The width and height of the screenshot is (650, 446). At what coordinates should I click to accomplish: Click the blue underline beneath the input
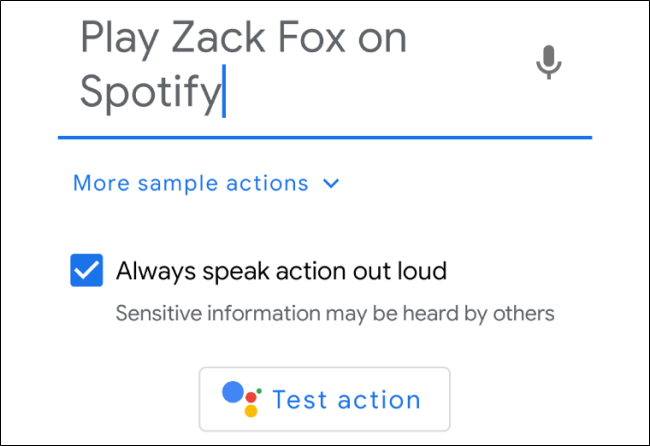click(325, 136)
